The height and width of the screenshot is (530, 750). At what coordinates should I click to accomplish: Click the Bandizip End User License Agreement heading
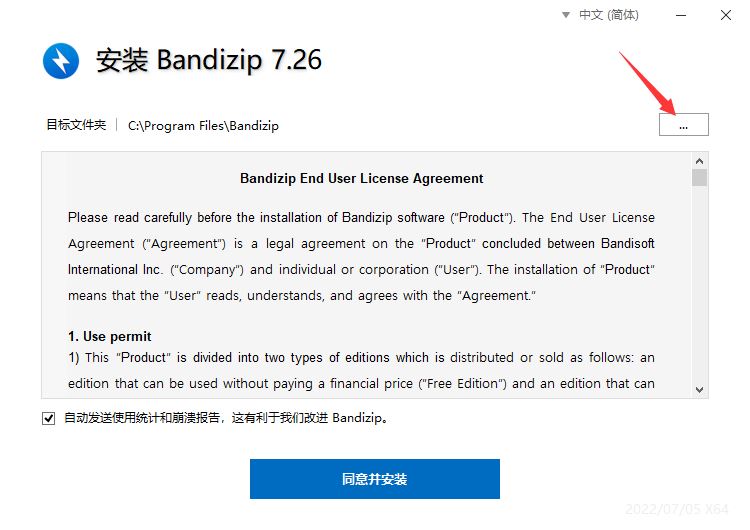pos(362,178)
